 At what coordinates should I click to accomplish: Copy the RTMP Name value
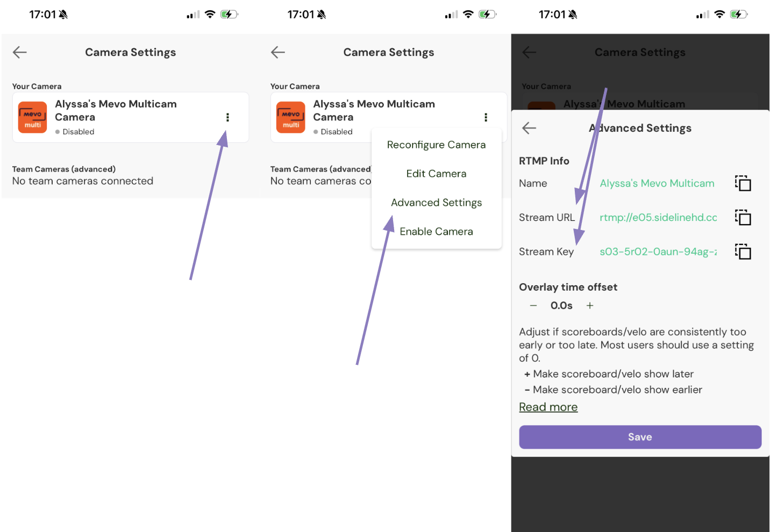[743, 183]
